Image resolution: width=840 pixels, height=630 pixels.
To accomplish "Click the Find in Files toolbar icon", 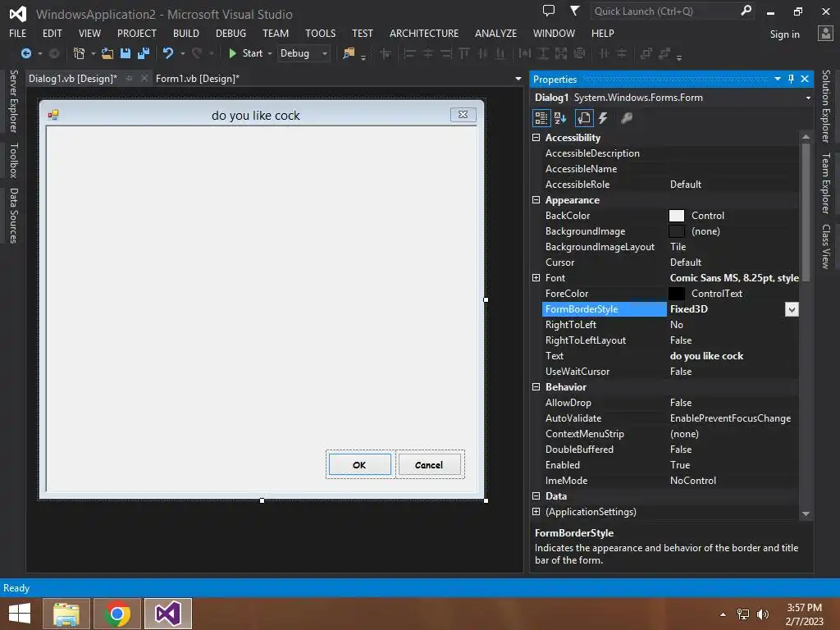I will pos(349,53).
